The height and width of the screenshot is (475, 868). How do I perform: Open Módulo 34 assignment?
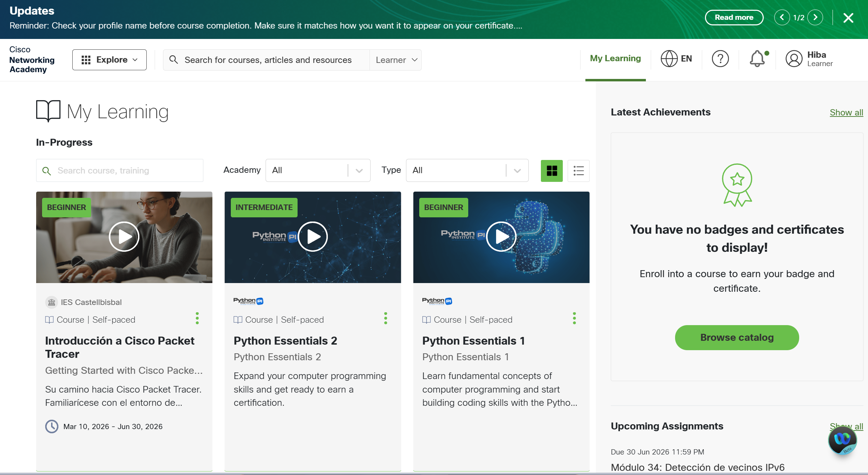tap(698, 467)
